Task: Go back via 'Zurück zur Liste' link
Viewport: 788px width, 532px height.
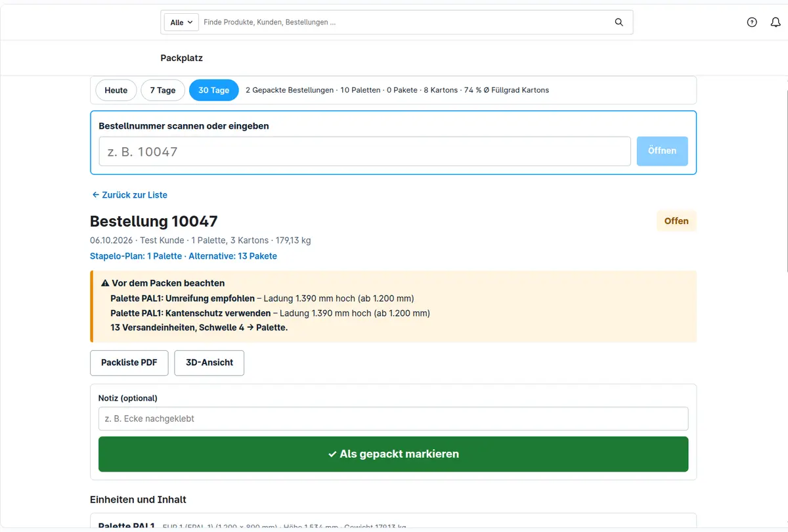Action: [x=129, y=195]
